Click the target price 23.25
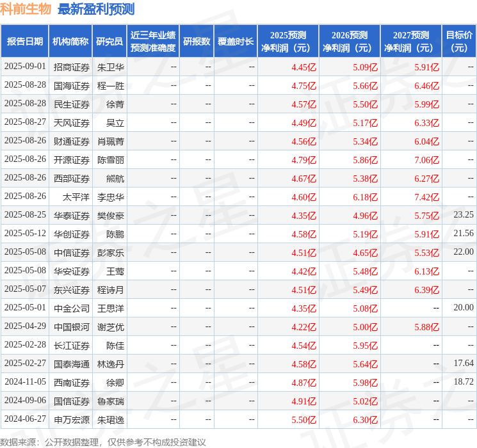Image resolution: width=477 pixels, height=448 pixels. tap(464, 215)
